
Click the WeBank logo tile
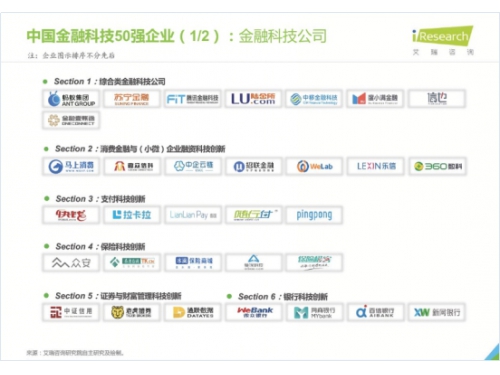[x=253, y=312]
